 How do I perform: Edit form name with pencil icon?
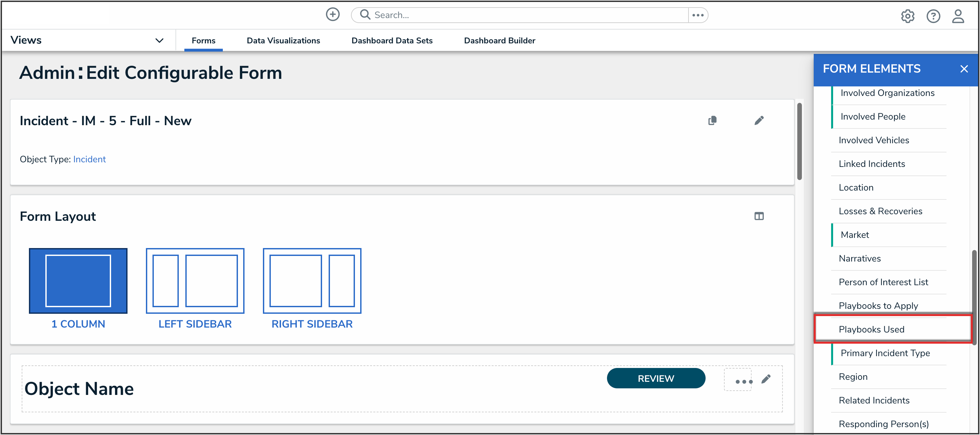pyautogui.click(x=758, y=121)
